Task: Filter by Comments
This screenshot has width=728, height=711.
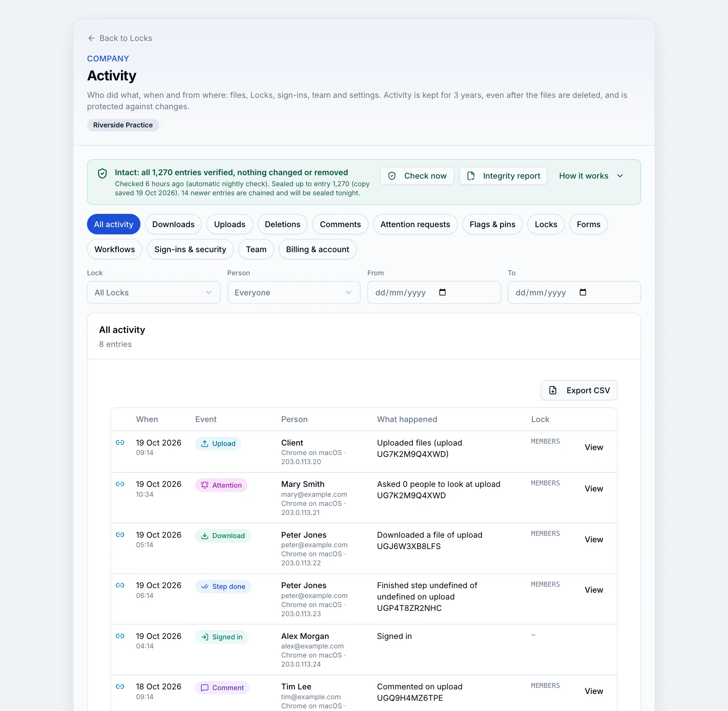Action: click(340, 224)
